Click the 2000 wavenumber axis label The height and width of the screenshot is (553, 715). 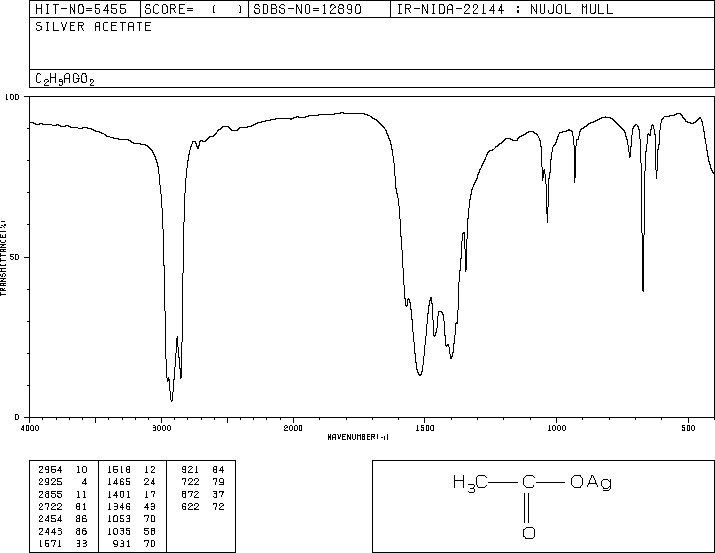293,428
